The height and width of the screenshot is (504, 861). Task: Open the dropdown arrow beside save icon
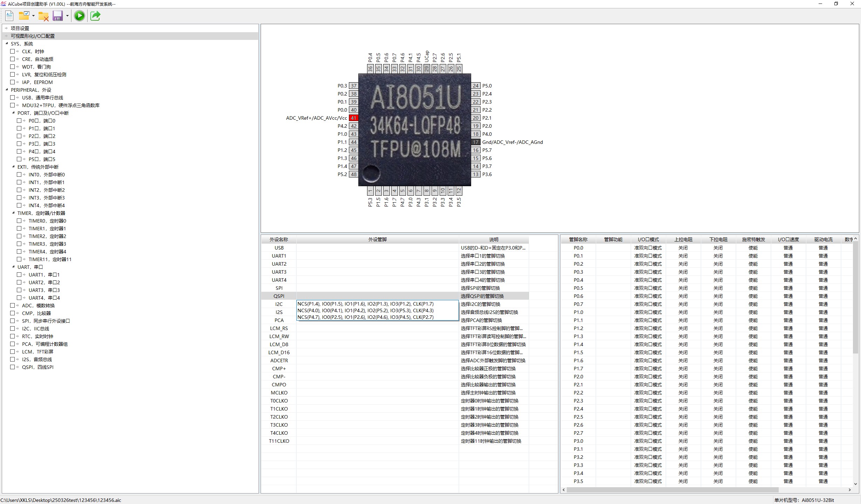tap(67, 16)
